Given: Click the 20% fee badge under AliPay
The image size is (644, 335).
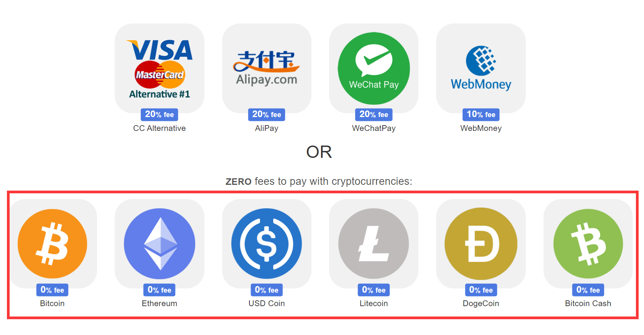Looking at the screenshot, I should pos(266,114).
